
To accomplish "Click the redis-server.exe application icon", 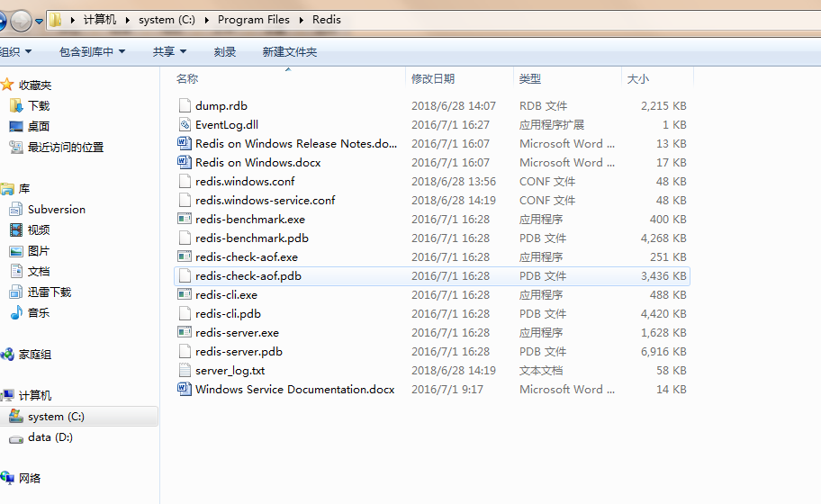I will pos(185,332).
